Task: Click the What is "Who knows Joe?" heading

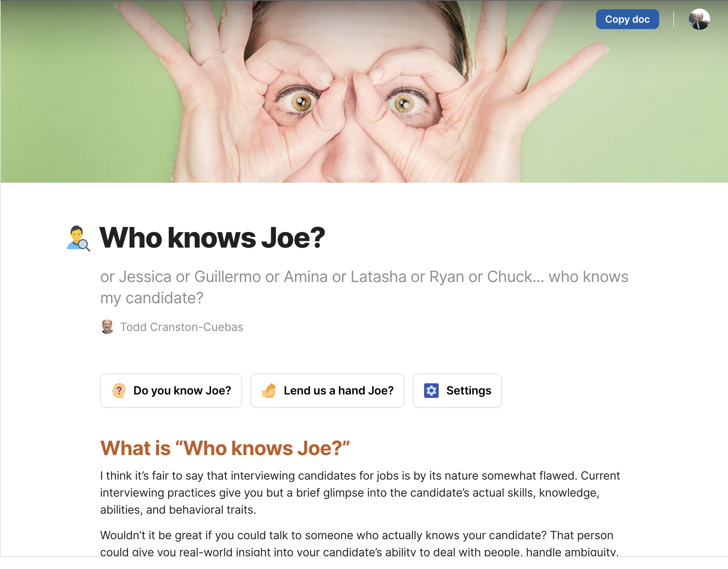Action: pos(225,448)
